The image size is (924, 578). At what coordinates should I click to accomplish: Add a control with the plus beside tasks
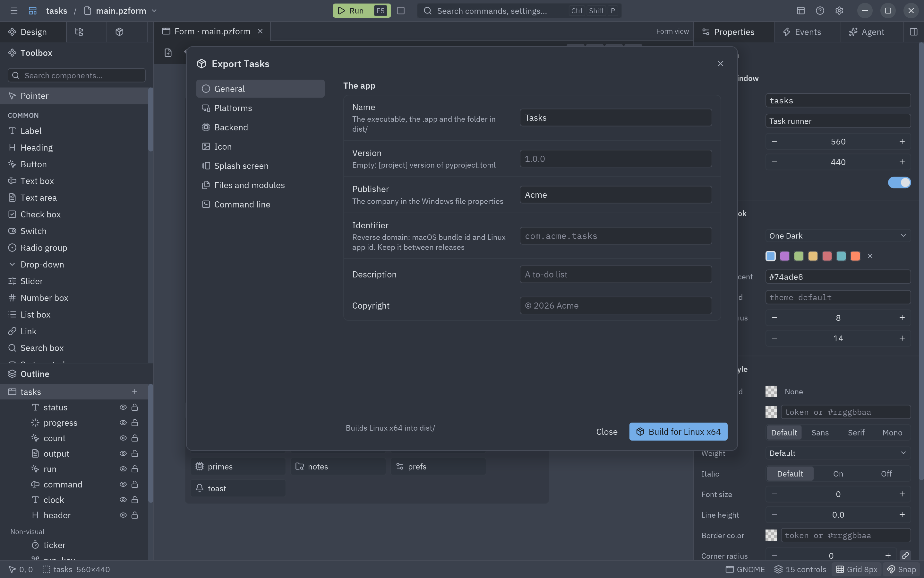coord(134,392)
